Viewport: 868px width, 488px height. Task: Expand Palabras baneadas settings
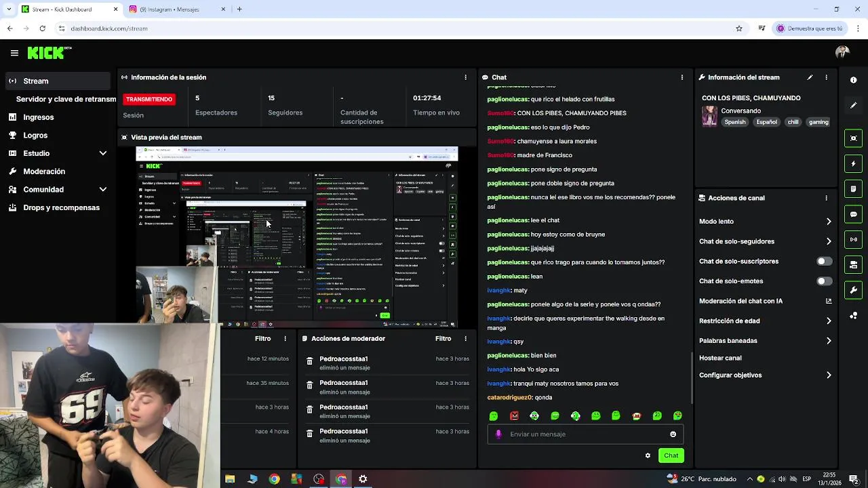tap(829, 341)
